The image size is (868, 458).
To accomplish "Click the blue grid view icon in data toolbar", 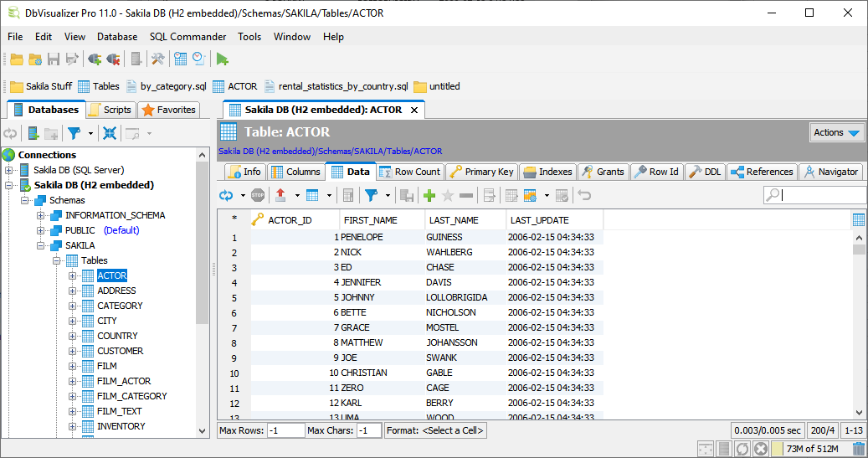I will click(312, 195).
